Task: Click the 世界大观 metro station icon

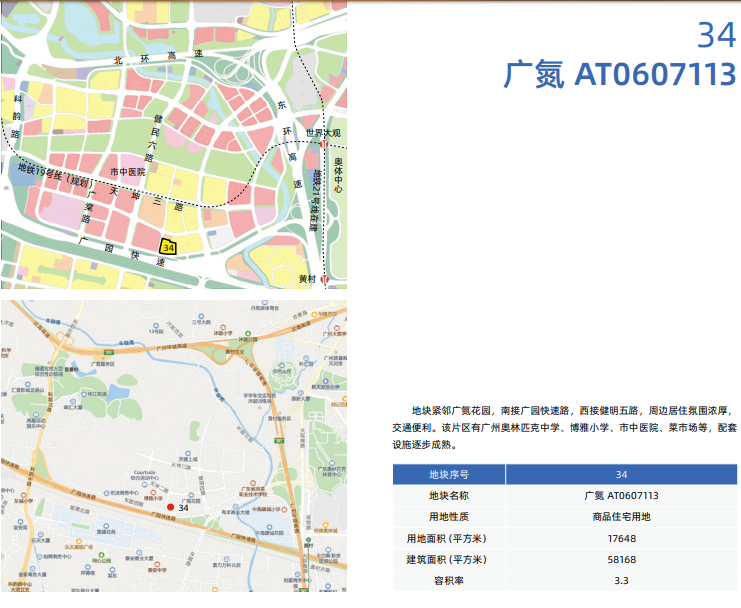Action: coord(324,144)
